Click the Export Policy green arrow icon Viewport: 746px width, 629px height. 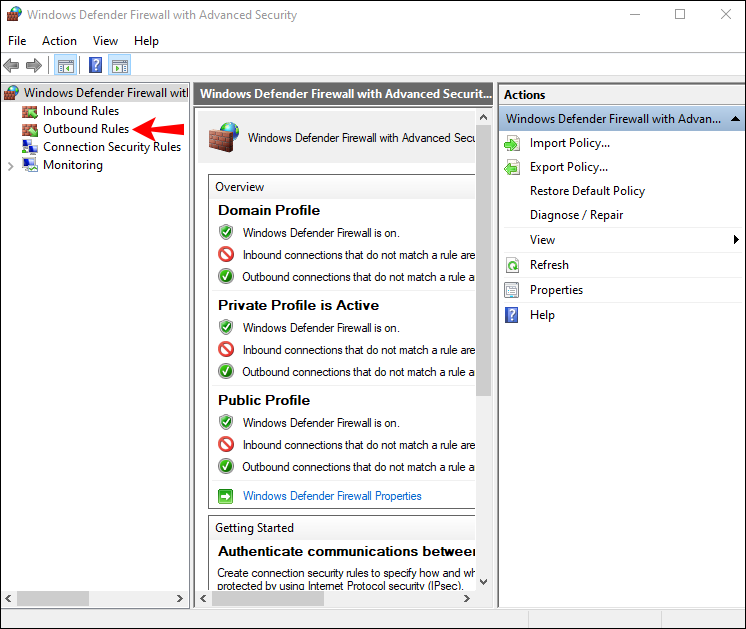pyautogui.click(x=512, y=167)
